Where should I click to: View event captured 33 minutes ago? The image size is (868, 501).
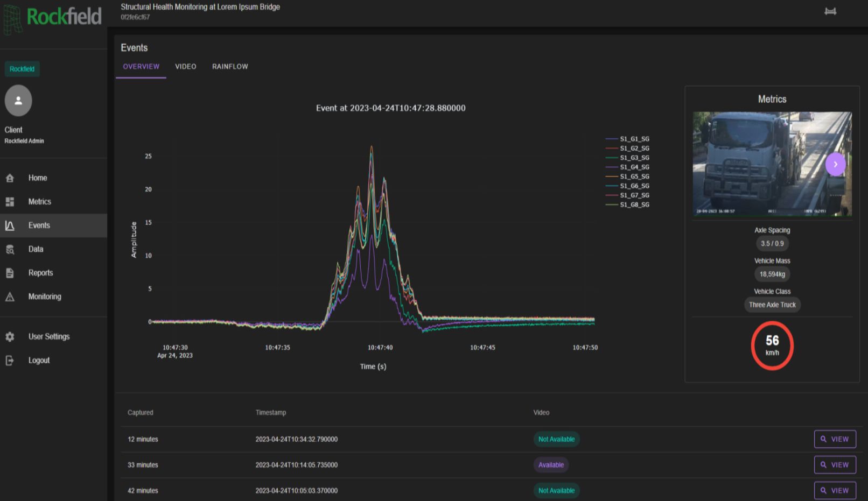coord(835,465)
